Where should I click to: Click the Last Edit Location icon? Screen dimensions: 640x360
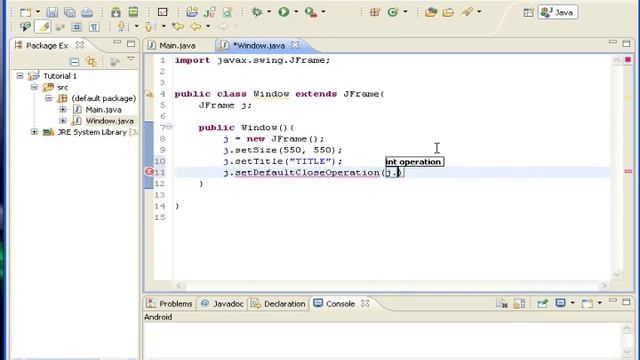point(178,27)
